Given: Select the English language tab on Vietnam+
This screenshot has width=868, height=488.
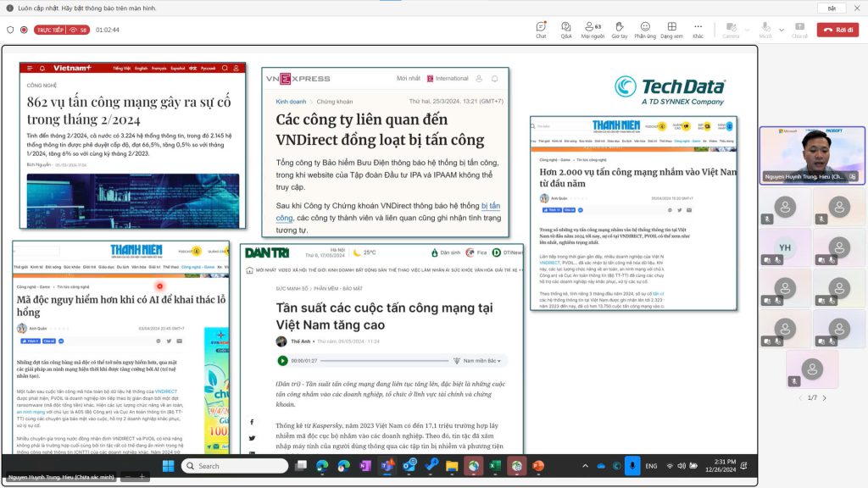Looking at the screenshot, I should tap(142, 69).
